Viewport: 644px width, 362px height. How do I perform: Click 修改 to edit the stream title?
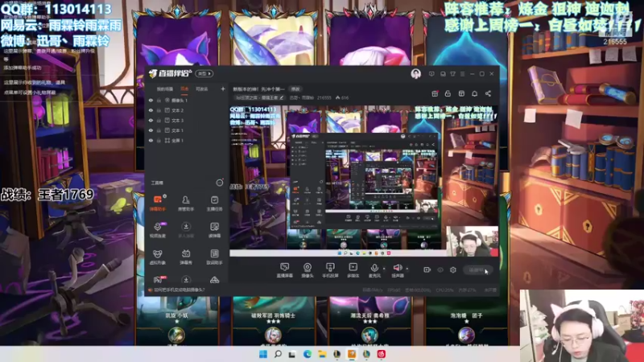(295, 89)
